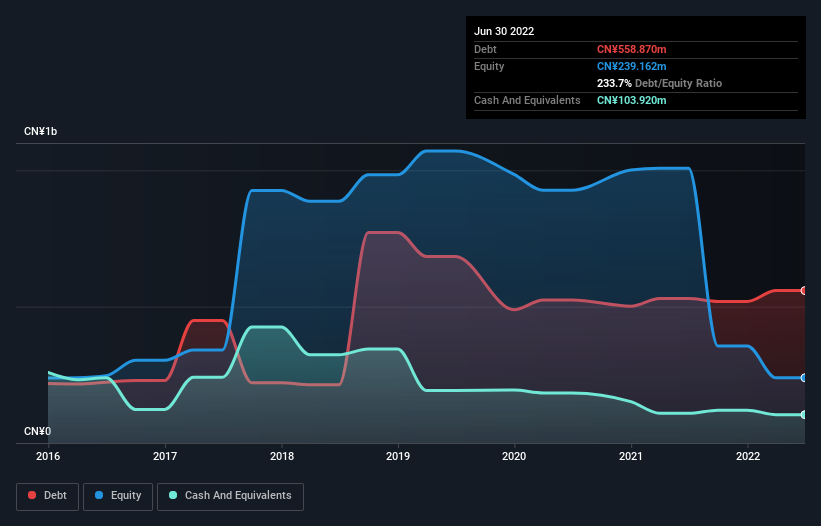Click the 2019 x-axis label

coord(398,456)
